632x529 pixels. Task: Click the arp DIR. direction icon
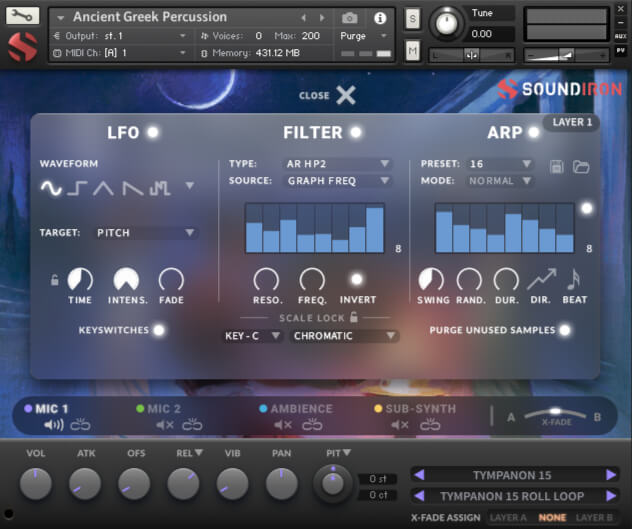click(x=541, y=279)
